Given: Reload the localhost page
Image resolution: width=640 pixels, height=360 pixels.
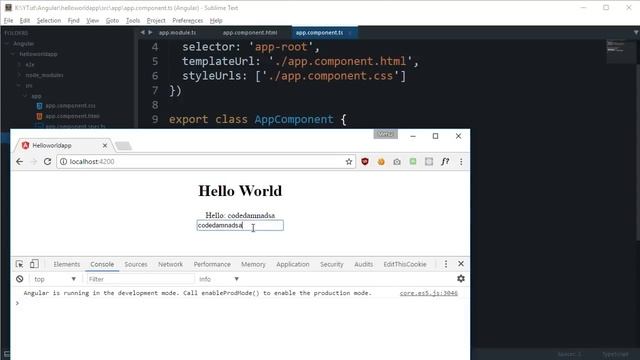Looking at the screenshot, I should point(47,162).
